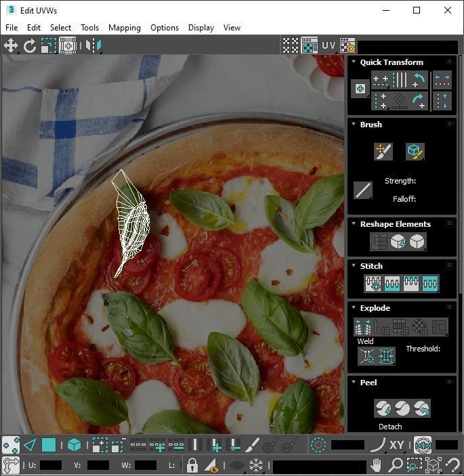Click the soft selection falloff value field
The height and width of the screenshot is (476, 464).
347,445
